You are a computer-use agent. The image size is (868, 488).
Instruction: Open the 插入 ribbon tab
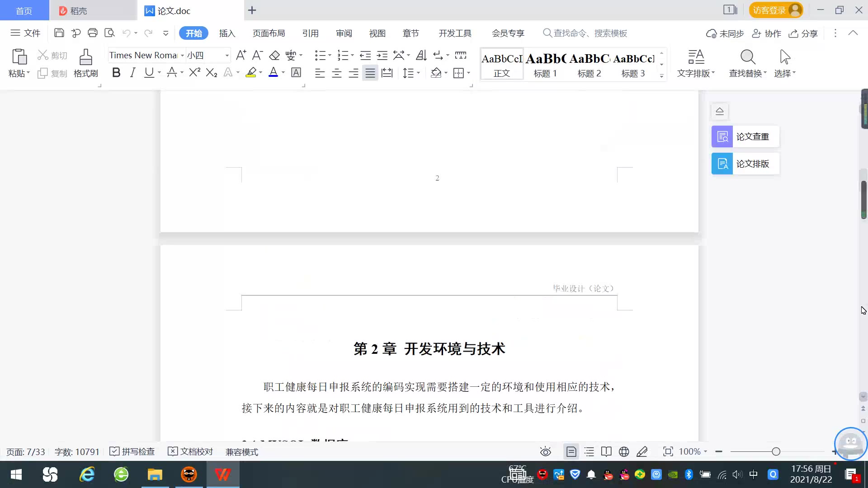click(227, 33)
